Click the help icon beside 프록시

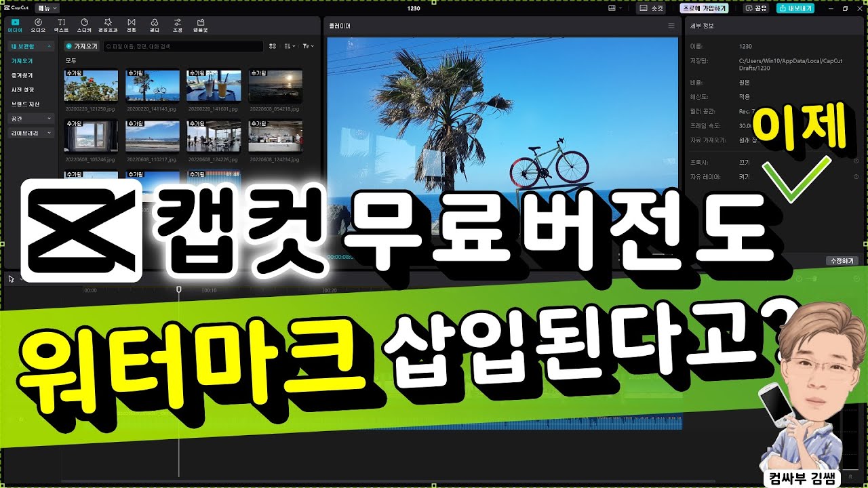[856, 161]
